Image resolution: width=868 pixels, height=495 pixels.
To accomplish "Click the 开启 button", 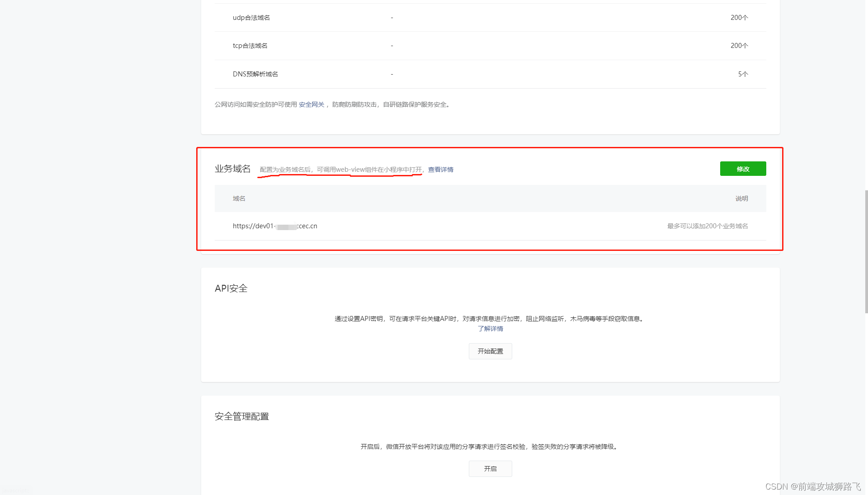I will [490, 469].
